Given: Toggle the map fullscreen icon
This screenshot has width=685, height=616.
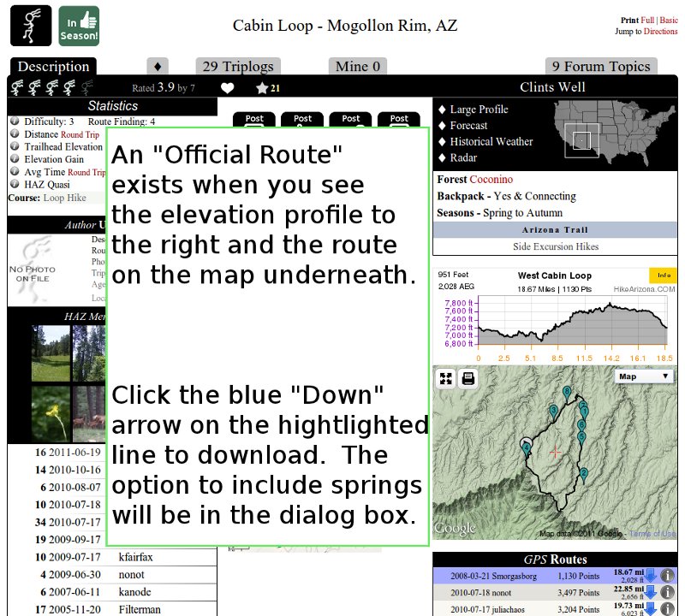Looking at the screenshot, I should 445,379.
